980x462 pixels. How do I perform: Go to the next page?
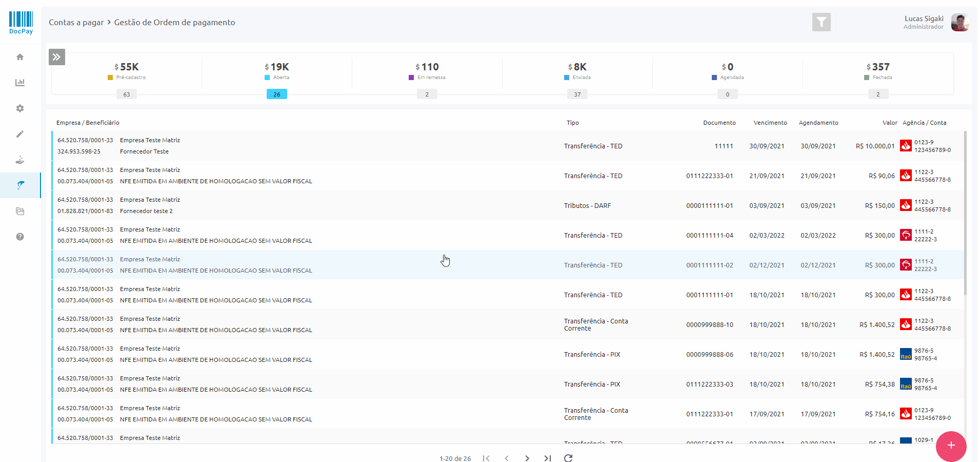(x=527, y=458)
